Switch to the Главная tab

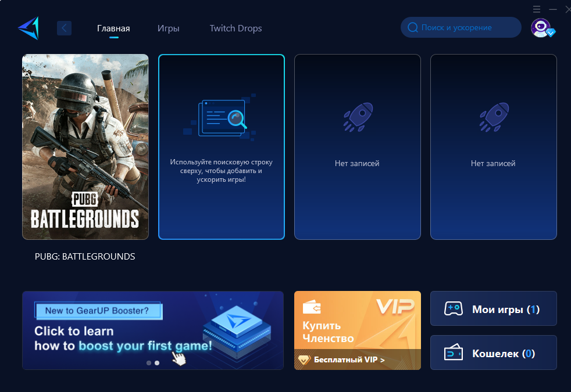(x=113, y=28)
